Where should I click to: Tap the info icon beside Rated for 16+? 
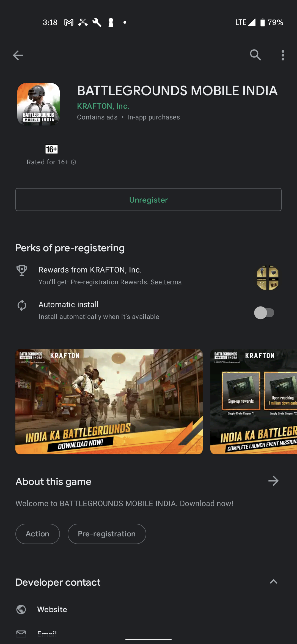[73, 162]
